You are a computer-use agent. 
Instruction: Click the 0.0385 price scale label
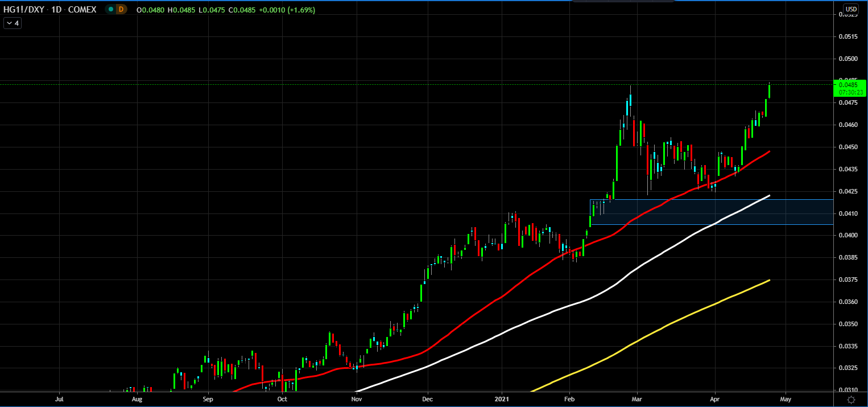pyautogui.click(x=848, y=257)
